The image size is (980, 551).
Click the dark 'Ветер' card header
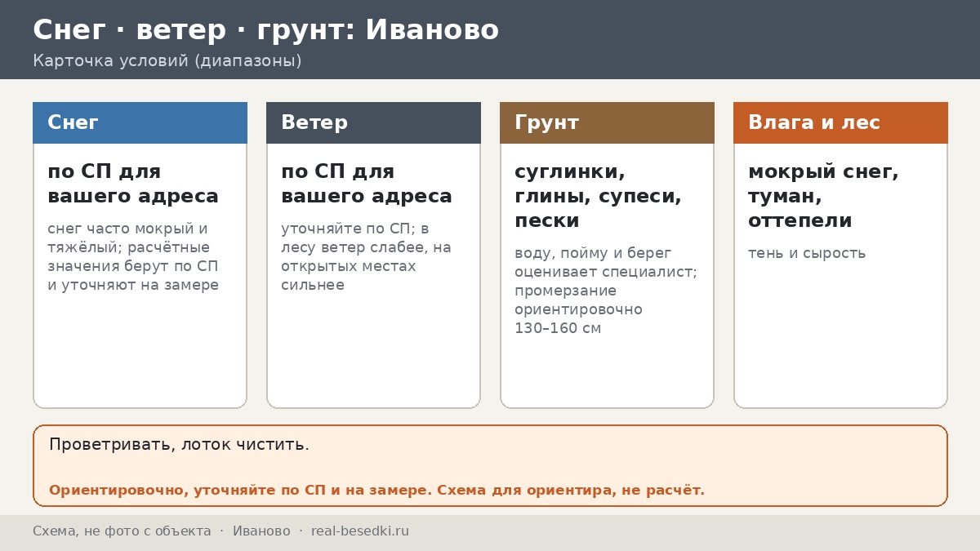(373, 122)
